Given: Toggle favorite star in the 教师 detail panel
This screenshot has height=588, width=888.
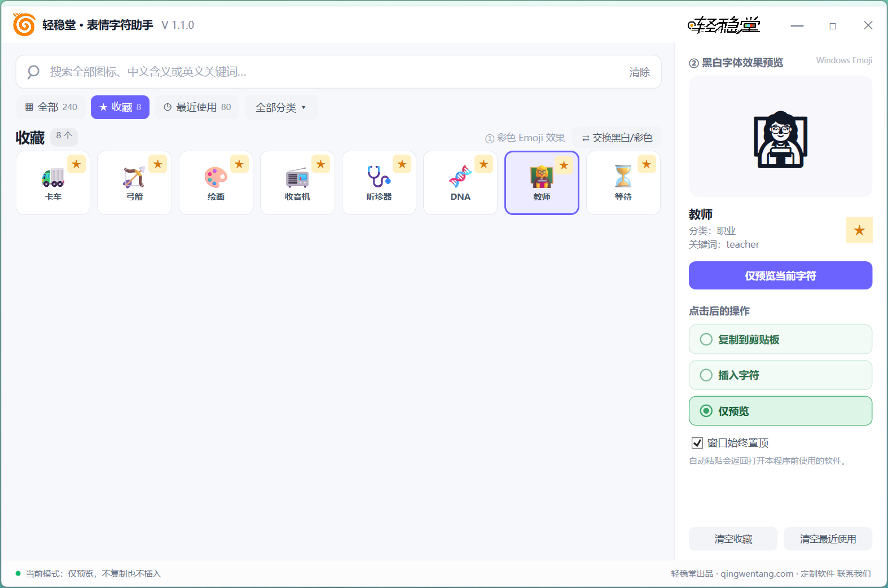Looking at the screenshot, I should pyautogui.click(x=859, y=230).
